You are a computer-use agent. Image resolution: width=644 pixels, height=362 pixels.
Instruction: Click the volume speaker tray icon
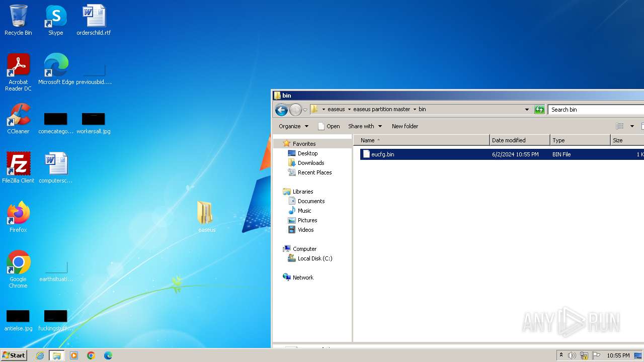[572, 355]
